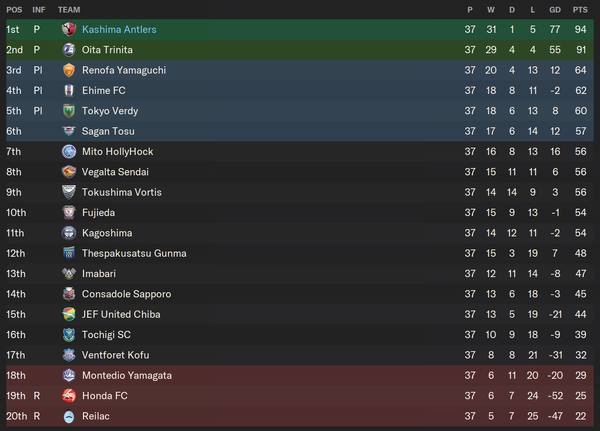Image resolution: width=600 pixels, height=431 pixels.
Task: Click the Oita Trinita club badge
Action: coord(69,50)
